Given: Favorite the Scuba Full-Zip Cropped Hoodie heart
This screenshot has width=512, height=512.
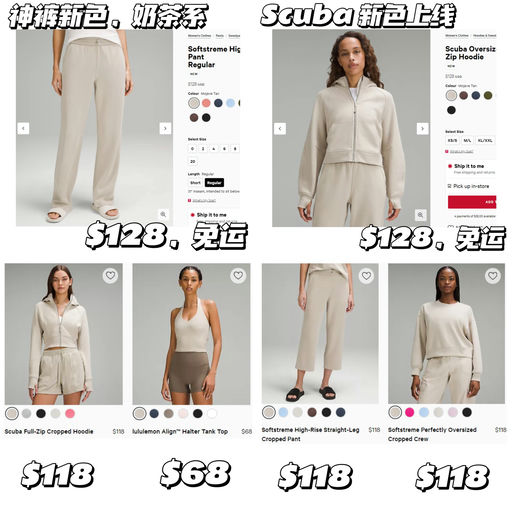Looking at the screenshot, I should coord(110,276).
